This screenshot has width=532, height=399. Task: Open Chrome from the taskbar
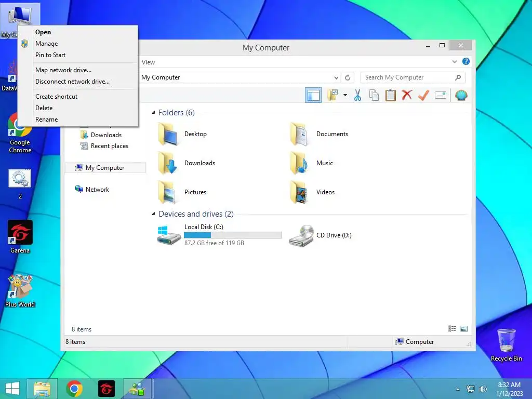tap(74, 389)
